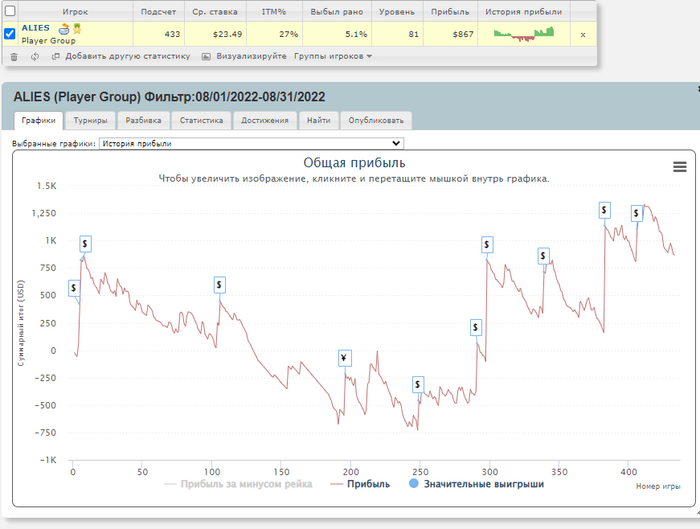Remove the ALIES row with the x icon

coord(583,34)
